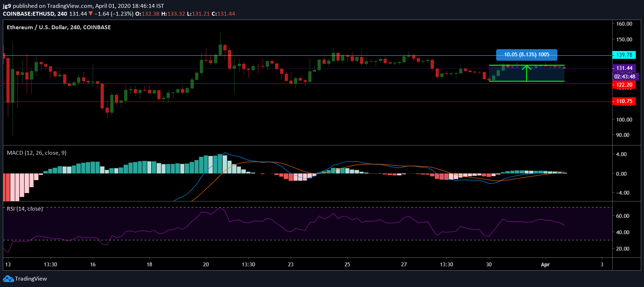This screenshot has height=287, width=644.
Task: Click the −1.64 (−1.23%) change value
Action: click(x=114, y=14)
